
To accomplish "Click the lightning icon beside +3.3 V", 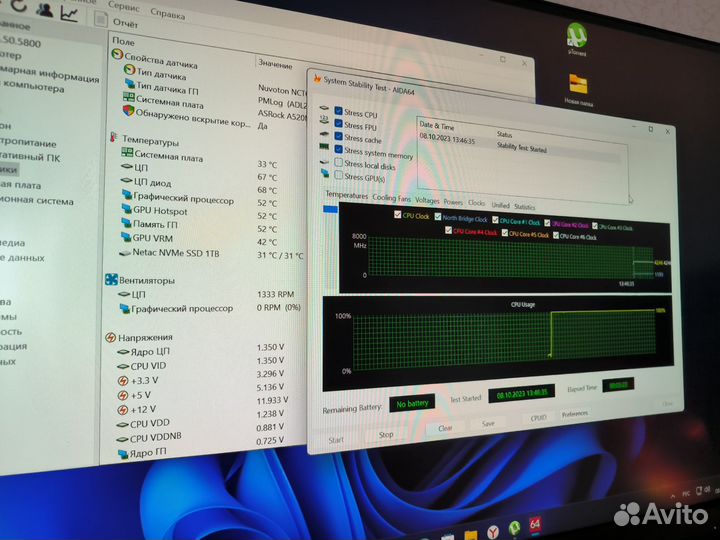I will [x=123, y=381].
